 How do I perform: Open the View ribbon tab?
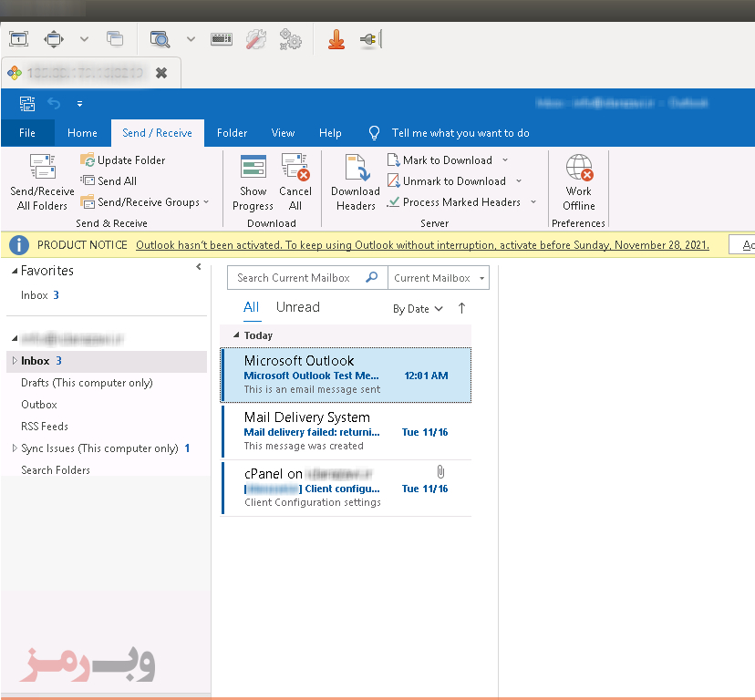click(x=283, y=133)
